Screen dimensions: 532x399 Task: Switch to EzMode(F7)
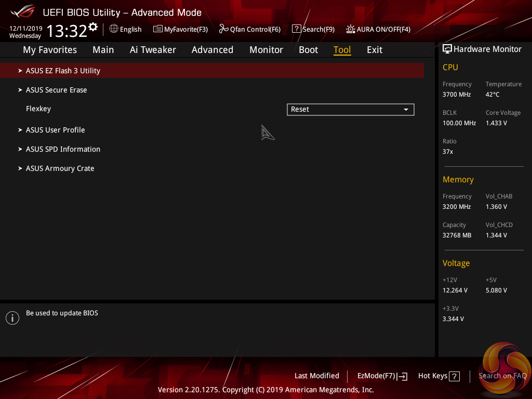[382, 376]
